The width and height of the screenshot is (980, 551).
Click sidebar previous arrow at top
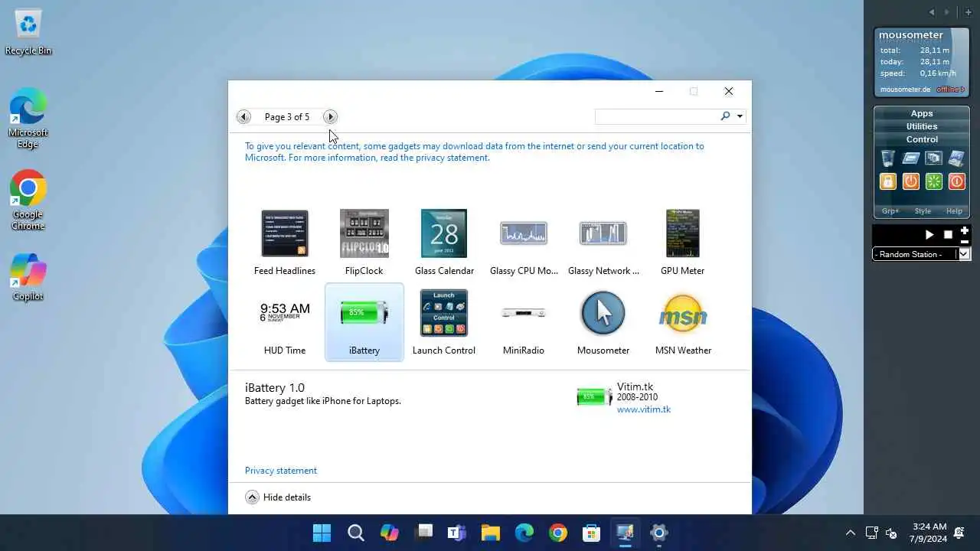click(932, 12)
